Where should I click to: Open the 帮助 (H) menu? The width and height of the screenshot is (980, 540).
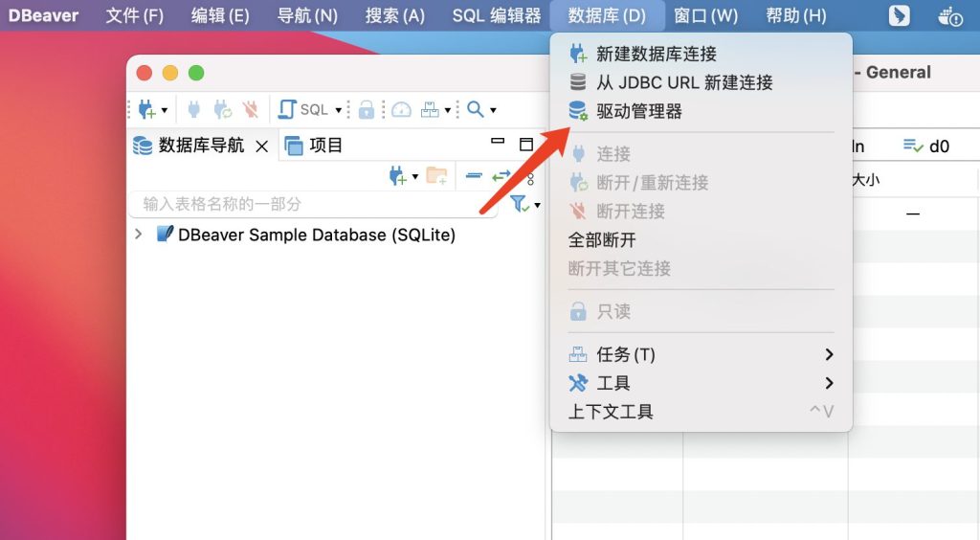[x=795, y=15]
